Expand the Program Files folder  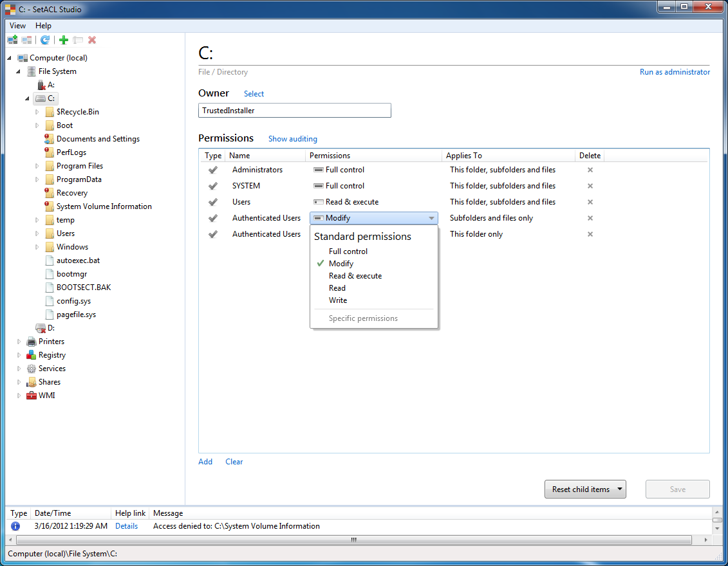(x=37, y=166)
